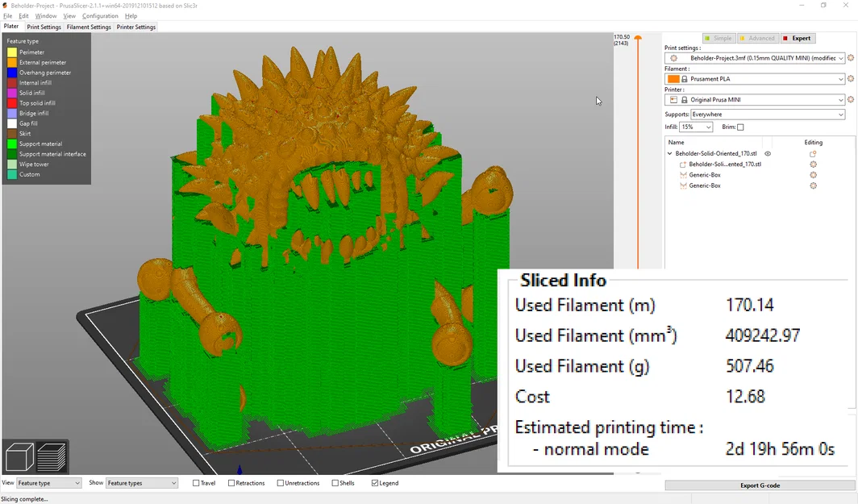This screenshot has height=504, width=858.
Task: Open the Window menu
Action: point(46,16)
